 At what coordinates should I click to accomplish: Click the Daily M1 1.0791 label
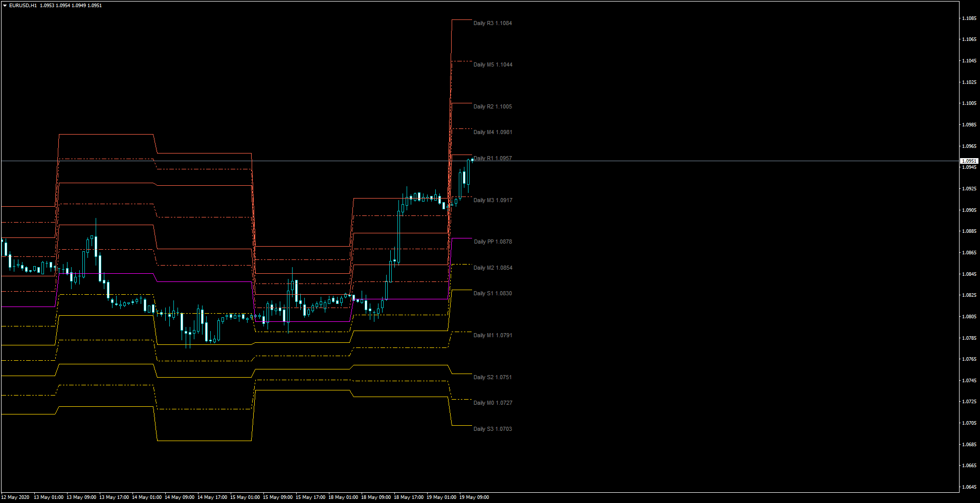[x=492, y=336]
